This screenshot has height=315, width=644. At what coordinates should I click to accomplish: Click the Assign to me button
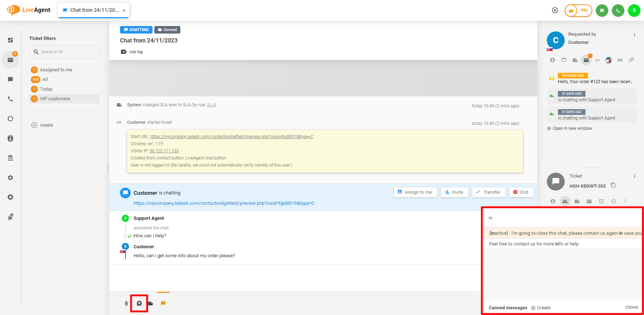pos(415,192)
